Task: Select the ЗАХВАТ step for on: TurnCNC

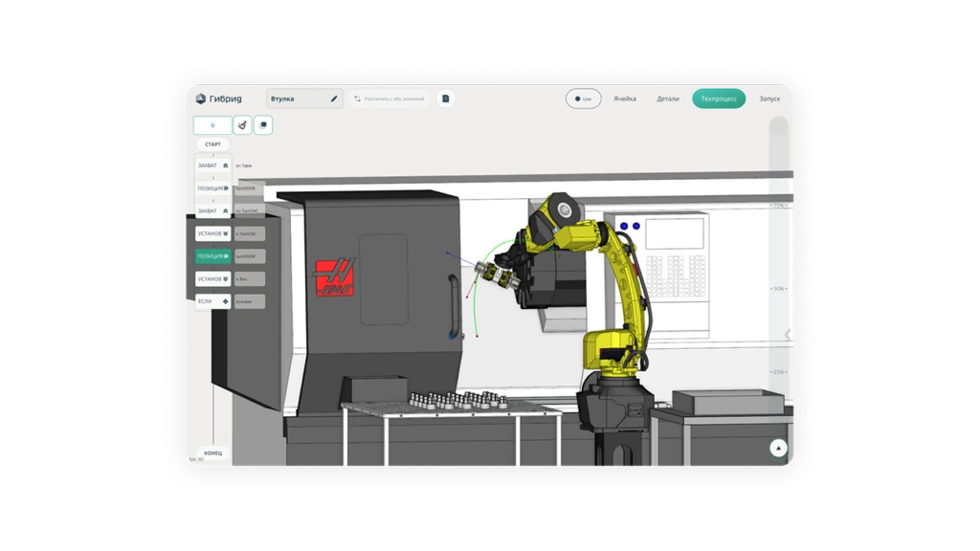Action: click(212, 211)
